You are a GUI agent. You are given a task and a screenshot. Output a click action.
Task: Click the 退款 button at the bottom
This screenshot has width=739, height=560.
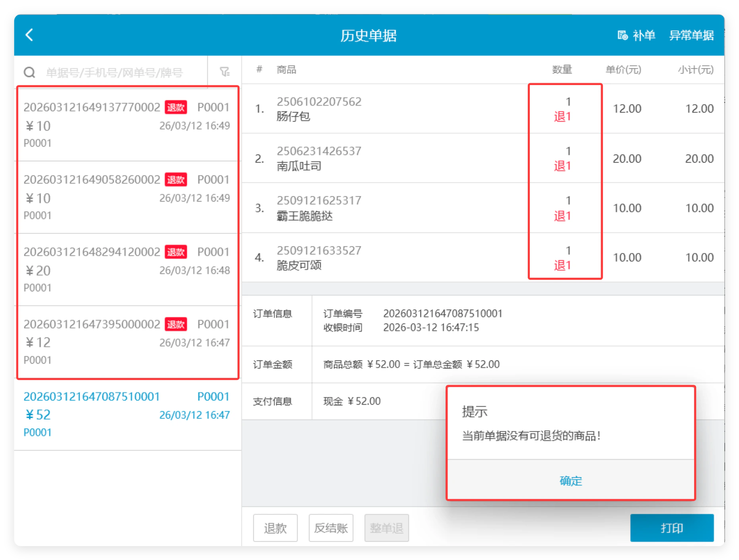275,528
